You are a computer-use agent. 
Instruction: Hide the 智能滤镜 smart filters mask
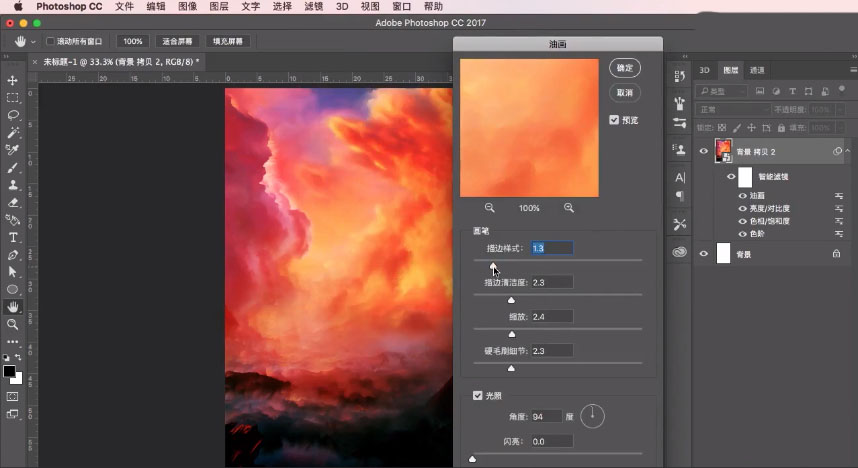(731, 176)
